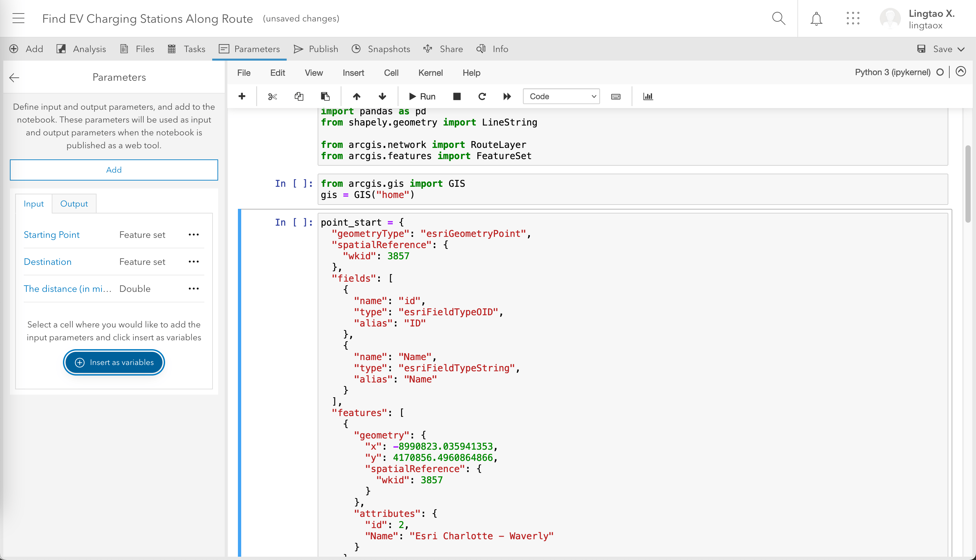Click the restart kernel button
Viewport: 976px width, 560px height.
[481, 96]
